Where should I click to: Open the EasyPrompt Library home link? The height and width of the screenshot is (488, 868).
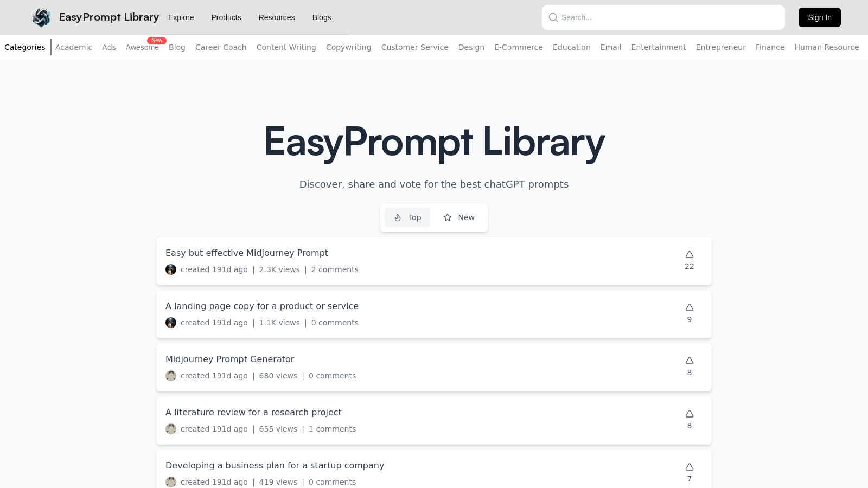[109, 17]
